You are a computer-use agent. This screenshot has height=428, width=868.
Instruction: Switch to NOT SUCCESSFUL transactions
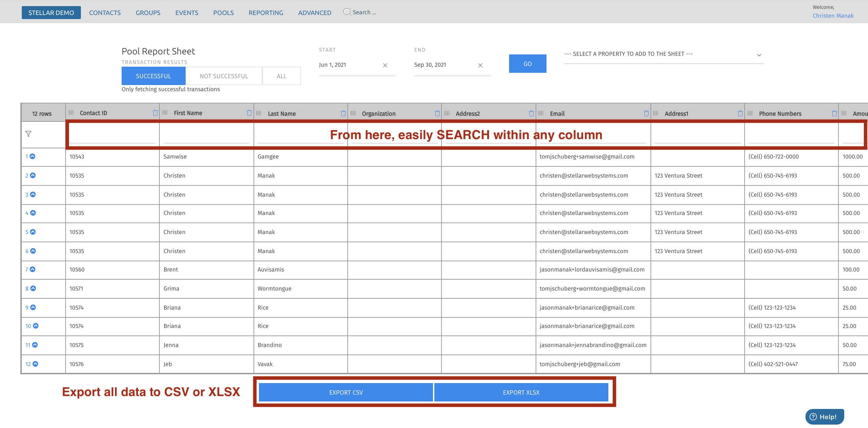coord(224,76)
